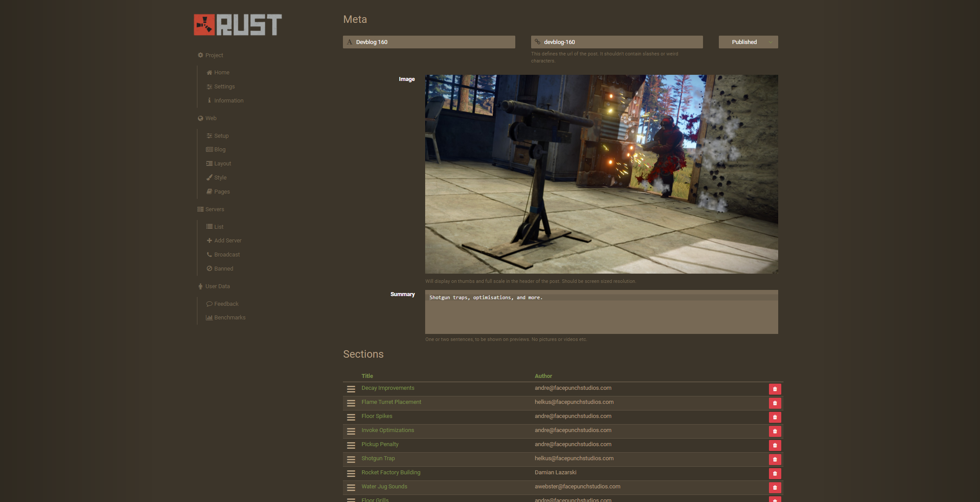
Task: Go to Web Setup
Action: click(x=217, y=136)
